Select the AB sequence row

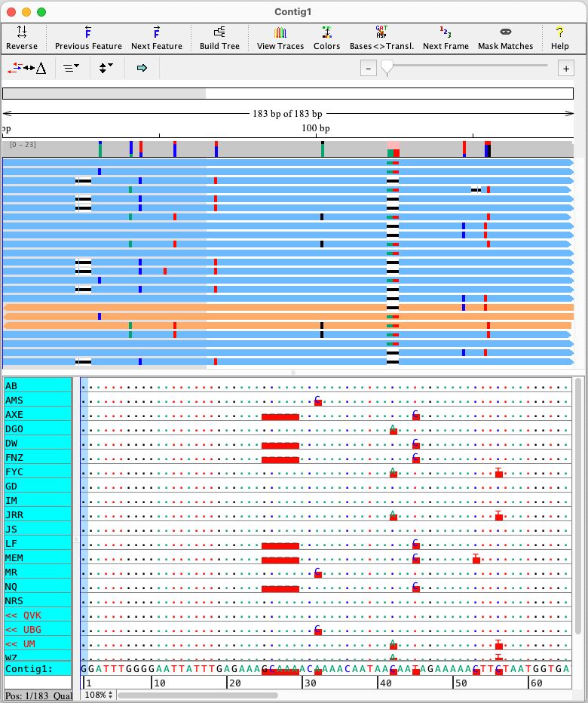click(x=38, y=385)
